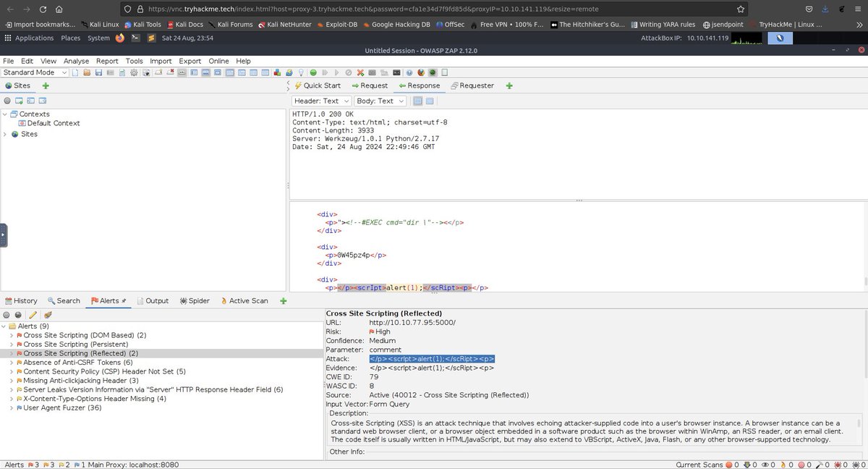
Task: Click the left-edge panel expand handle
Action: [x=4, y=235]
